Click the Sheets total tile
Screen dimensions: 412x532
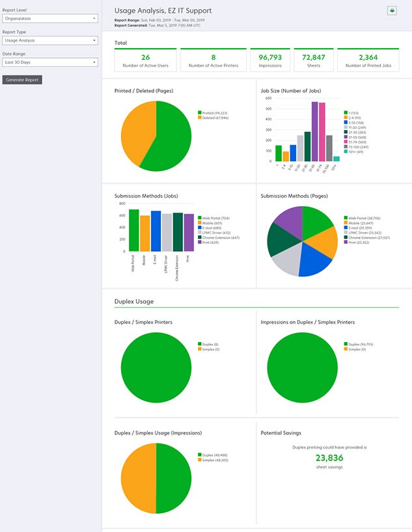pyautogui.click(x=314, y=59)
